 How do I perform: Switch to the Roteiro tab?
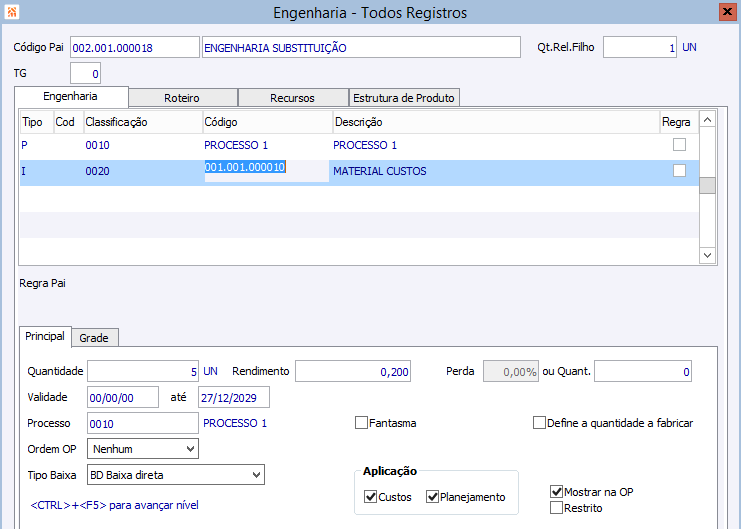(182, 98)
